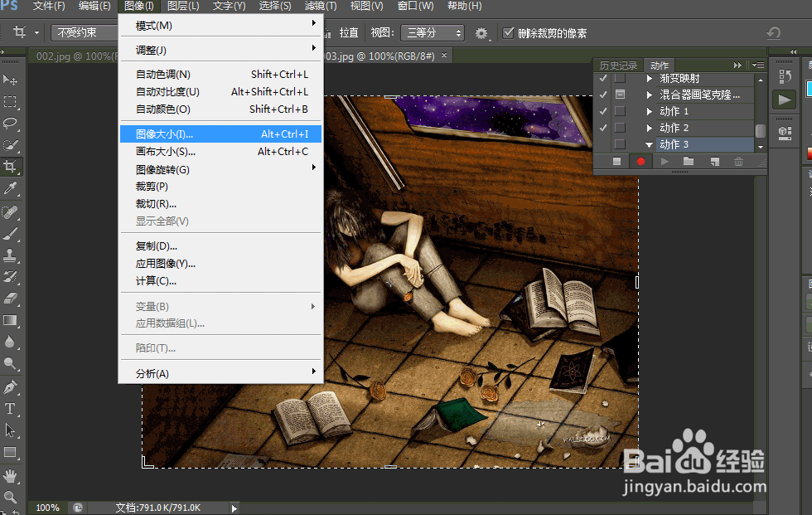Toggle dialog box for 渐变映射 action

(620, 78)
